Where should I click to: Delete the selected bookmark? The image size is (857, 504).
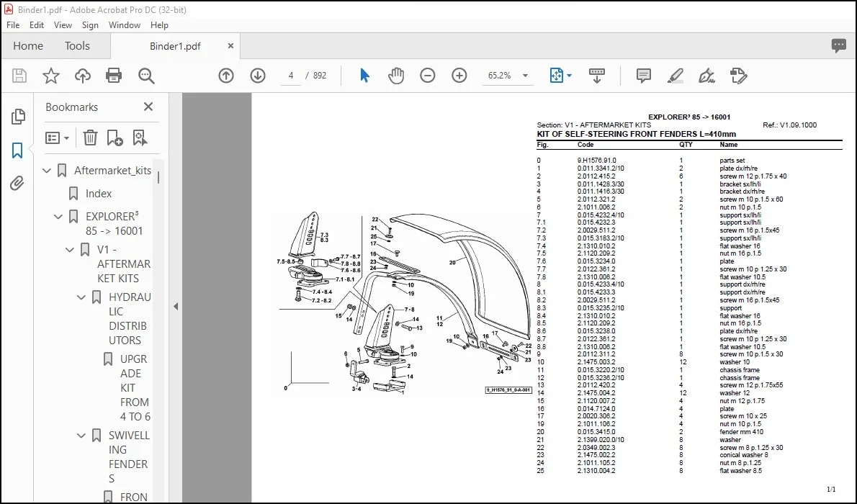(90, 138)
